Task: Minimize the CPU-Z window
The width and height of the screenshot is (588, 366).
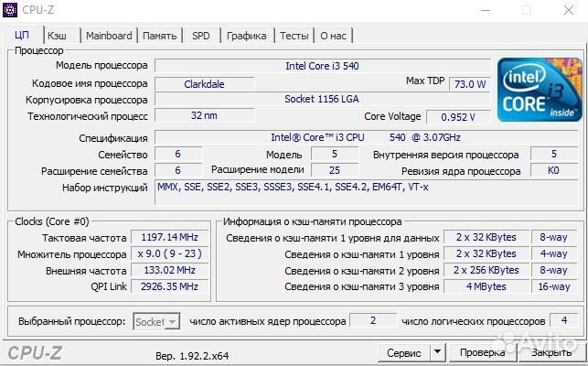Action: [486, 10]
